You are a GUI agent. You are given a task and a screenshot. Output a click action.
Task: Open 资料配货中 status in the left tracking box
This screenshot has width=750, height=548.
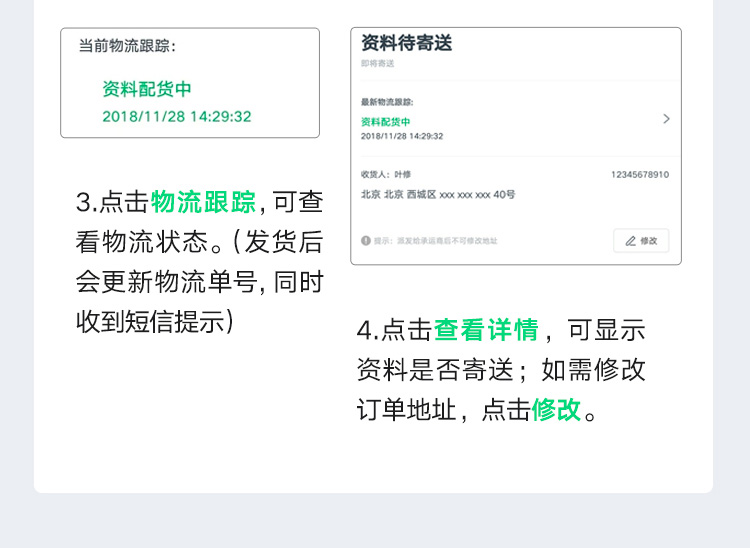click(x=147, y=89)
